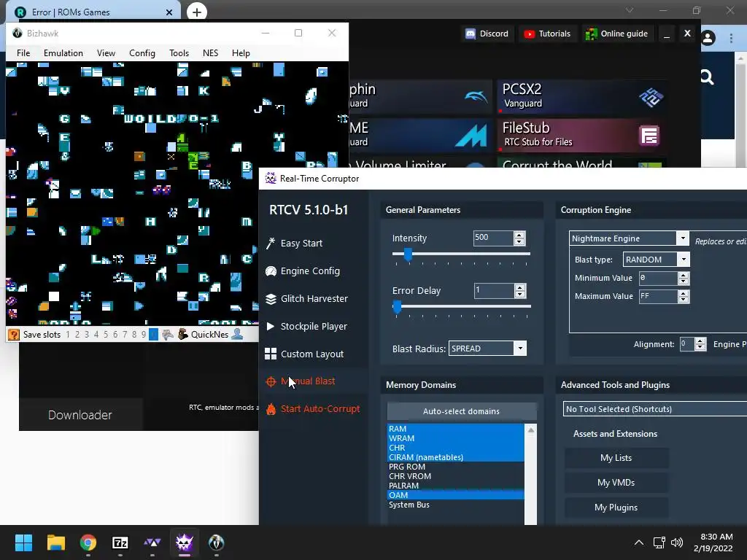Click the Online guide icon
Image resolution: width=747 pixels, height=560 pixels.
pos(591,34)
